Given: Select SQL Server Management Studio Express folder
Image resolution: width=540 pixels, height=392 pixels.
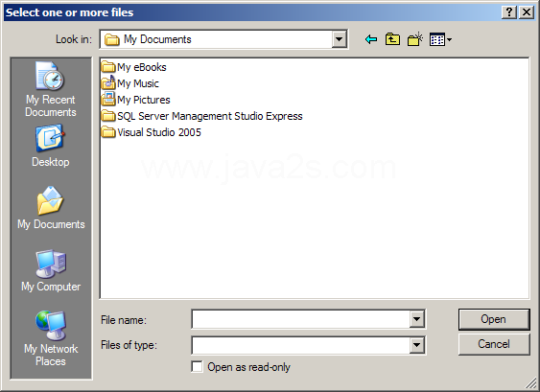Looking at the screenshot, I should click(x=201, y=116).
